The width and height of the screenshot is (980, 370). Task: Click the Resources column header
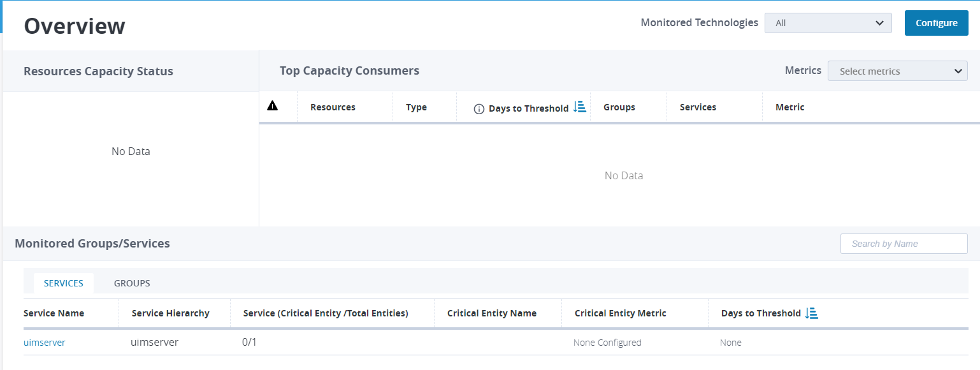point(333,107)
